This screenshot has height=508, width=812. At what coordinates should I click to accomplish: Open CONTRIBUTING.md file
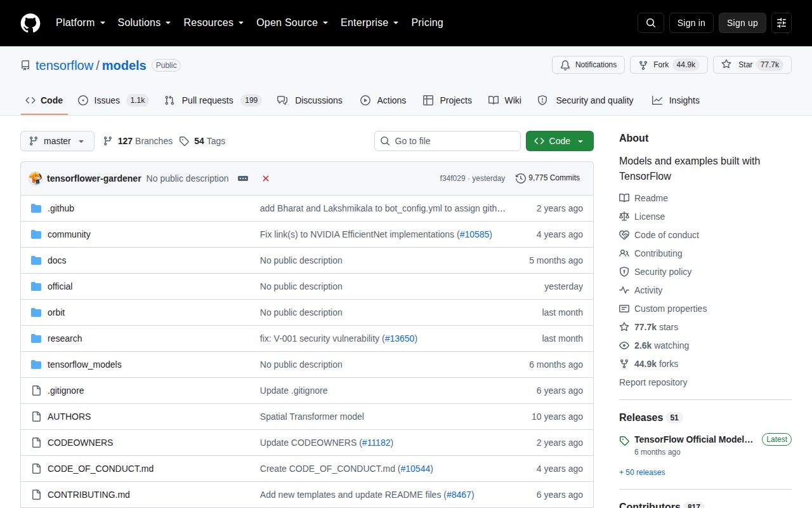pos(89,495)
